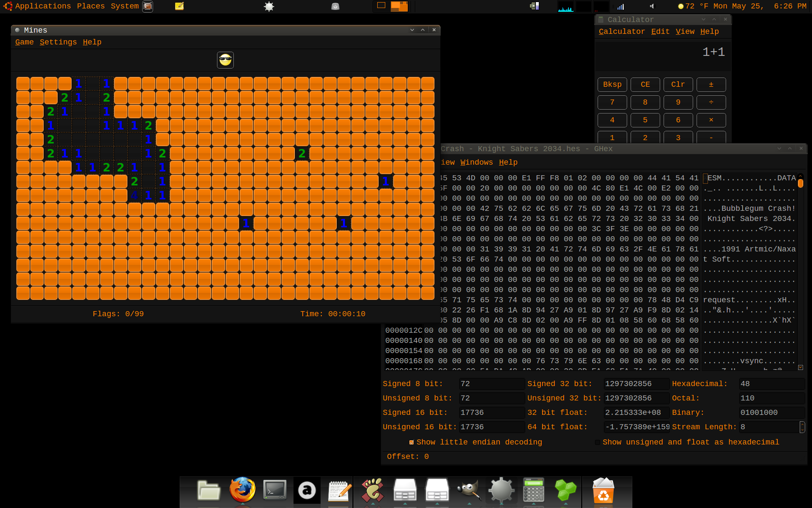Click the black circled 'a' dock icon
Viewport: 812px width, 508px height.
point(307,490)
